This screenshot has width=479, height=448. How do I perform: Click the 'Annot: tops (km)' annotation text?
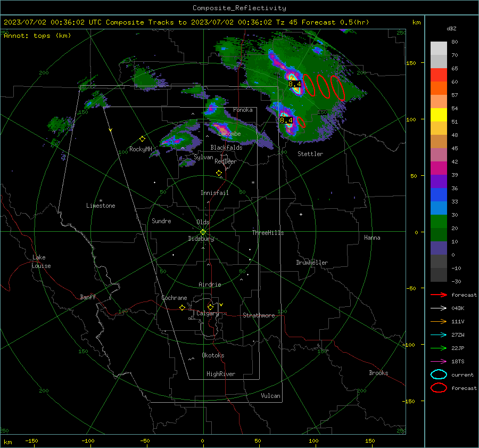[x=37, y=36]
